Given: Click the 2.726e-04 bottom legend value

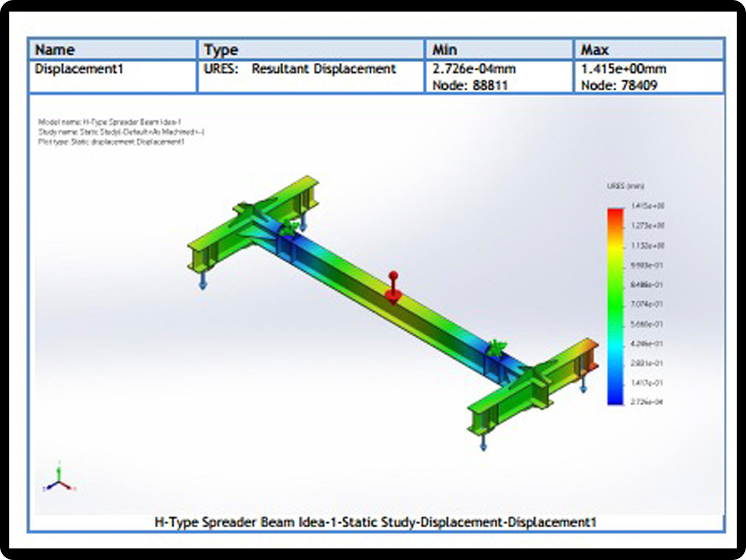Looking at the screenshot, I should click(x=647, y=402).
